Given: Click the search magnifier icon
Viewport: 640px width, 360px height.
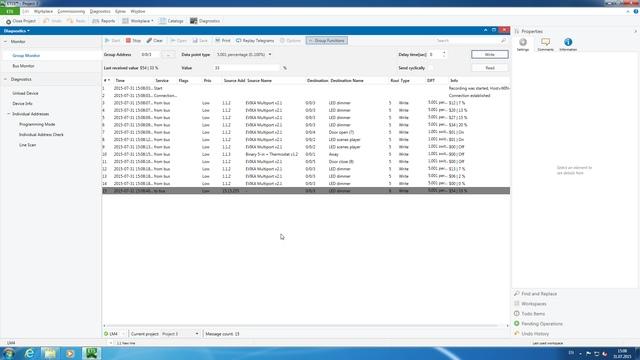Looking at the screenshot, I should click(x=503, y=40).
